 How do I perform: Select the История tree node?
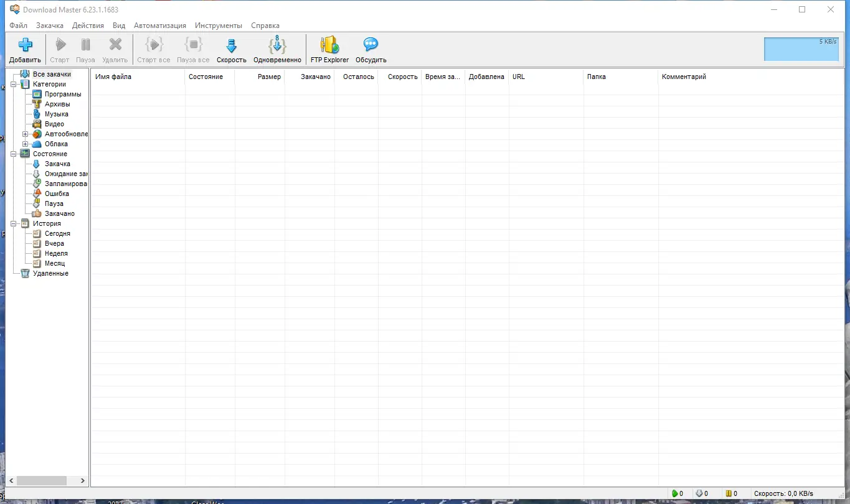(x=47, y=223)
